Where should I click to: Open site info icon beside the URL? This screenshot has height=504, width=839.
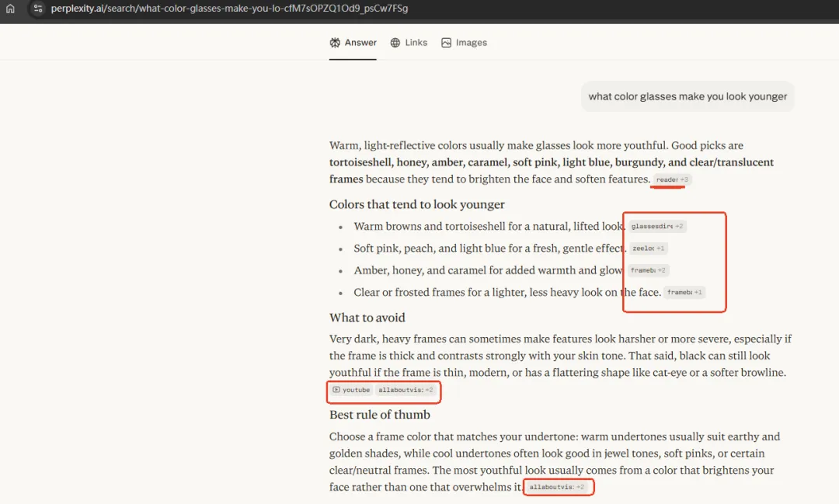pyautogui.click(x=37, y=9)
